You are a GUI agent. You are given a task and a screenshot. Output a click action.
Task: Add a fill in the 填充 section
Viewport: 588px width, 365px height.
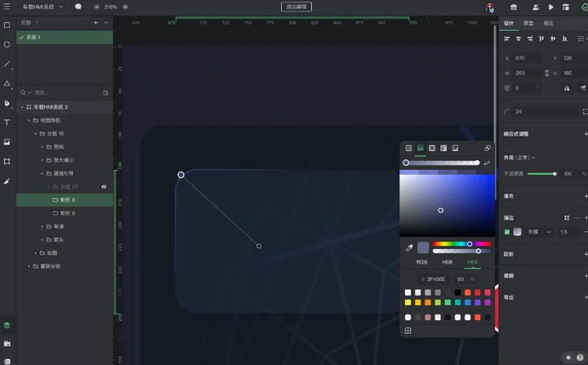(x=586, y=196)
